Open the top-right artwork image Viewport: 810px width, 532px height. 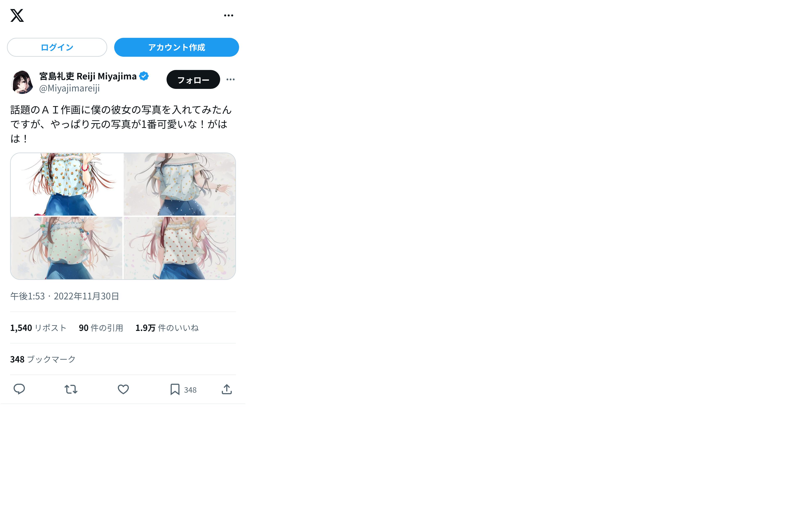pyautogui.click(x=179, y=184)
